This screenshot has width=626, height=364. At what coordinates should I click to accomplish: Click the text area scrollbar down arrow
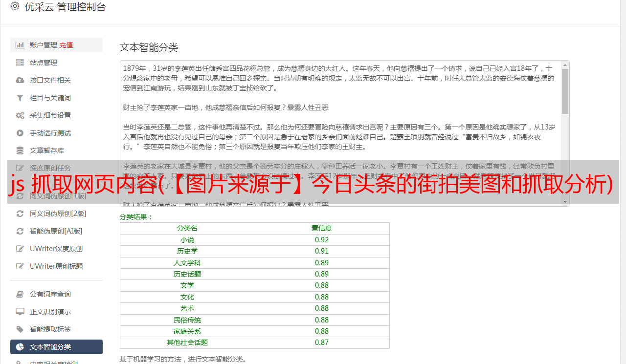(x=565, y=202)
